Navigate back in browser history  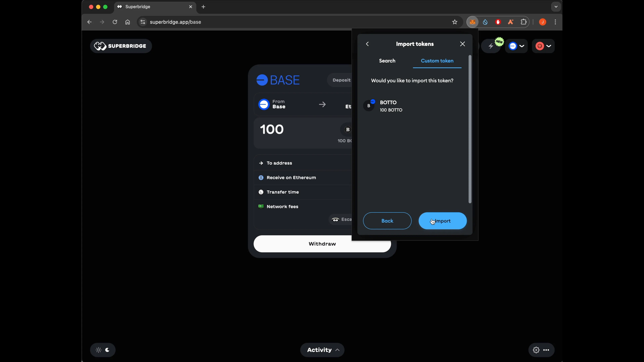coord(89,22)
